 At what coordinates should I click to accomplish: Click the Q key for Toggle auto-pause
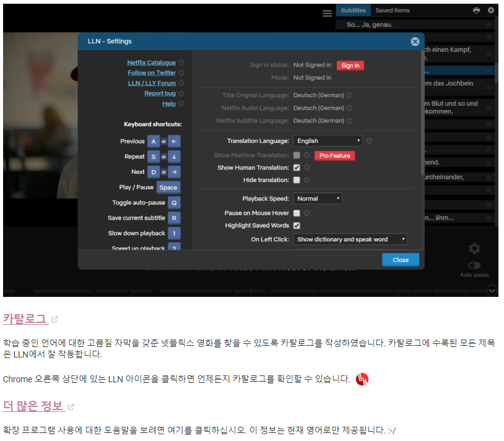tap(174, 203)
